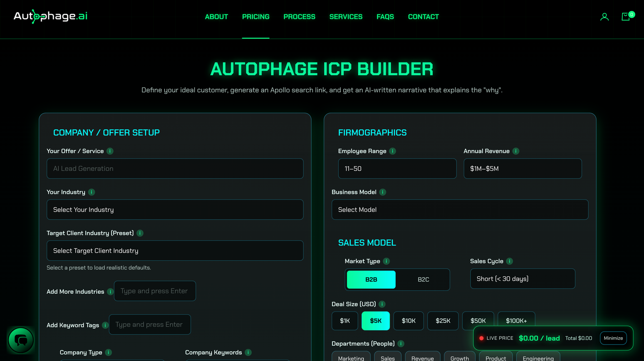
Task: Go to Process in navigation
Action: pyautogui.click(x=299, y=17)
